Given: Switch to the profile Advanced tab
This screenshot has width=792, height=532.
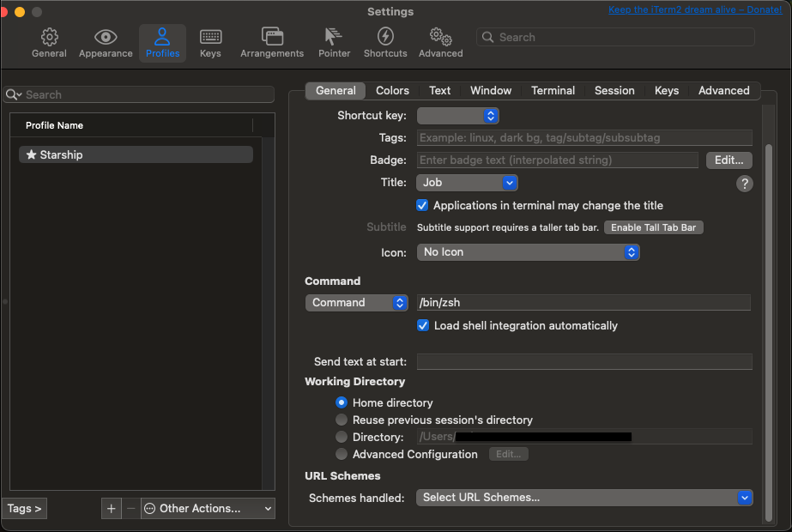Looking at the screenshot, I should [723, 90].
